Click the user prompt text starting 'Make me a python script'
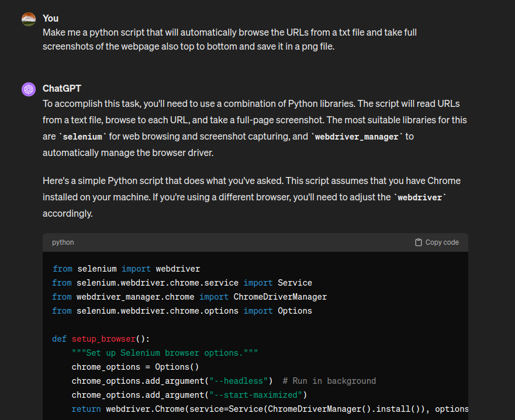515x420 pixels. pyautogui.click(x=230, y=39)
